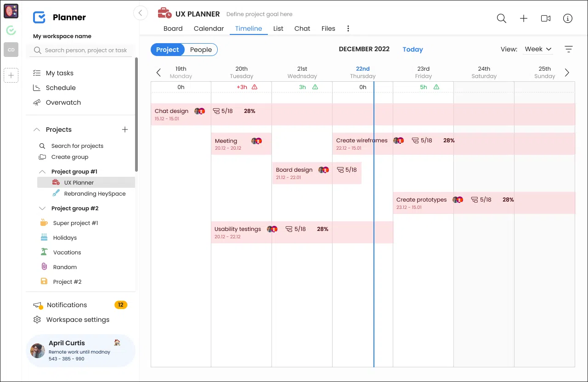The image size is (588, 382).
Task: Open the search icon in the top bar
Action: pyautogui.click(x=501, y=18)
